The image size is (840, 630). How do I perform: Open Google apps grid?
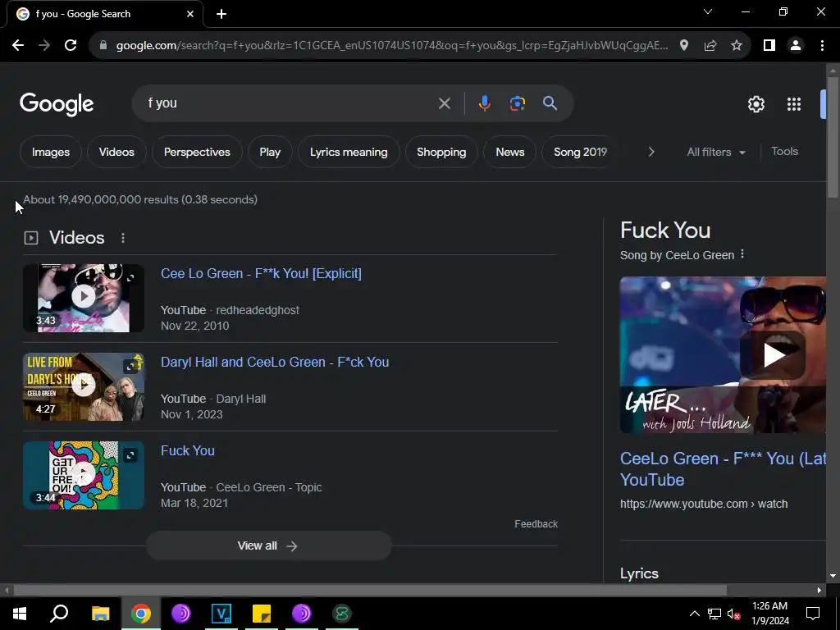point(794,104)
